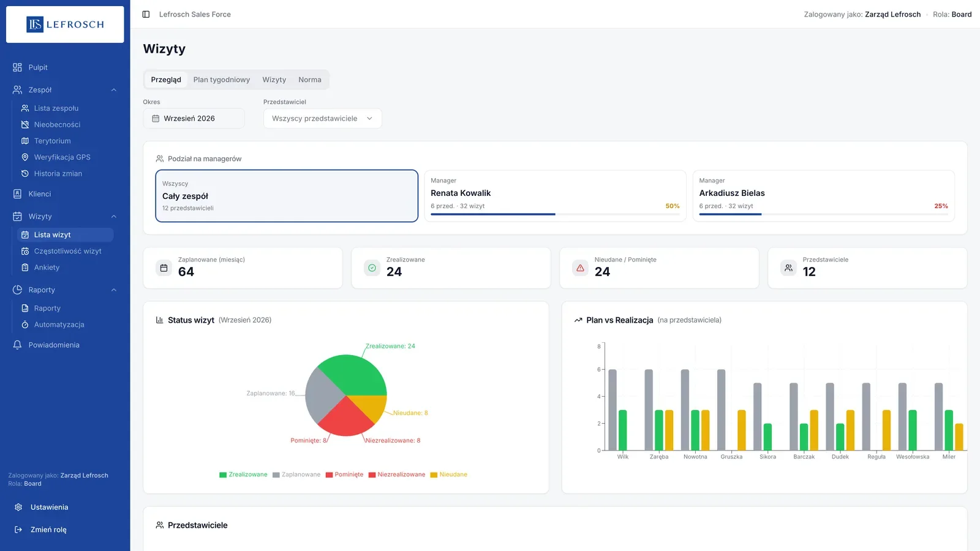This screenshot has height=551, width=980.
Task: Click the Raporty file icon
Action: 25,309
